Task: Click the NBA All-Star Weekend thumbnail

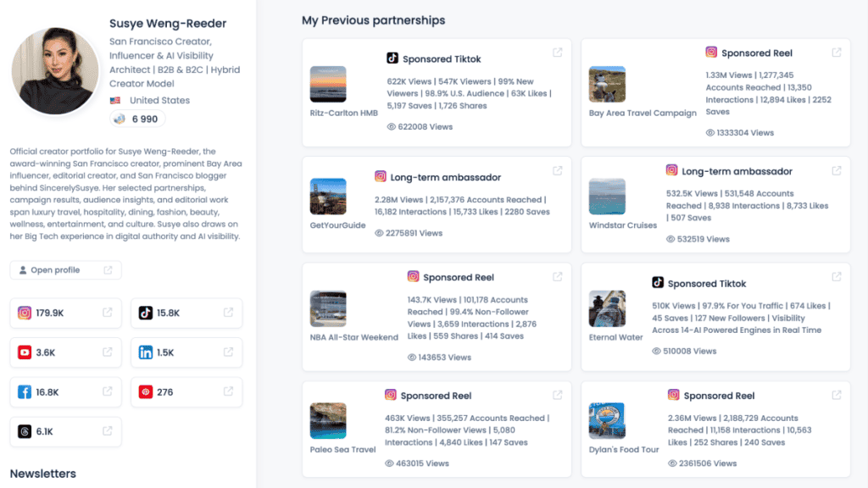Action: pos(328,308)
